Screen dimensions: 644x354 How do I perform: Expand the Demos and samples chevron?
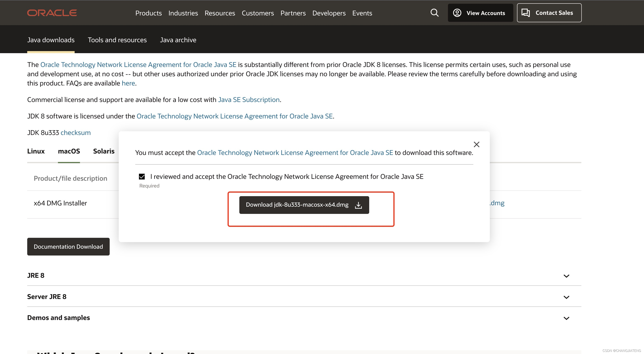566,318
